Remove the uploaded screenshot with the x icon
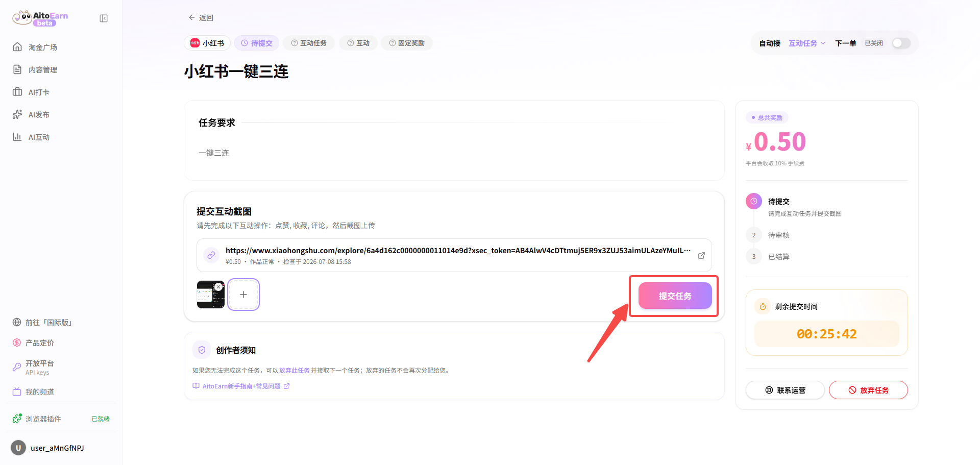Viewport: 980px width, 465px height. coord(218,287)
